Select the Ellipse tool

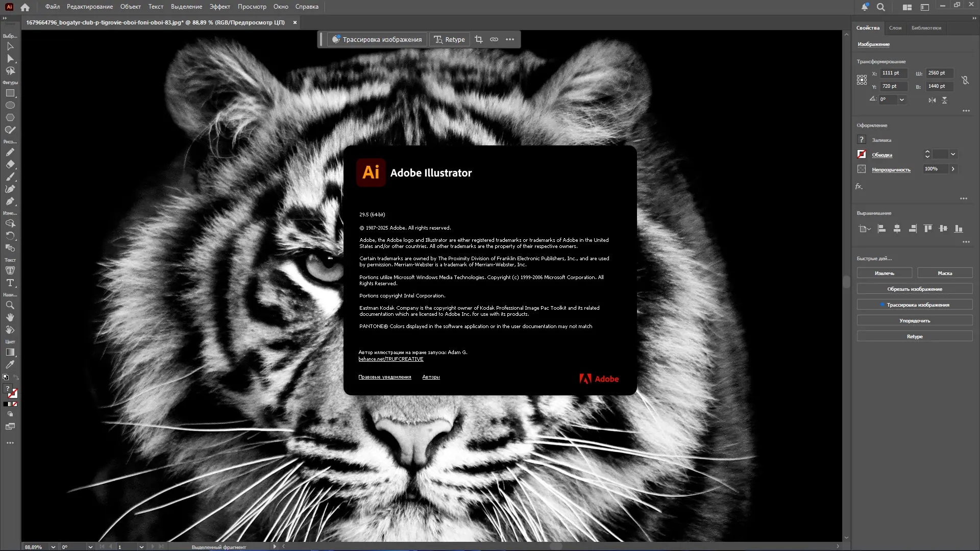pos(10,105)
